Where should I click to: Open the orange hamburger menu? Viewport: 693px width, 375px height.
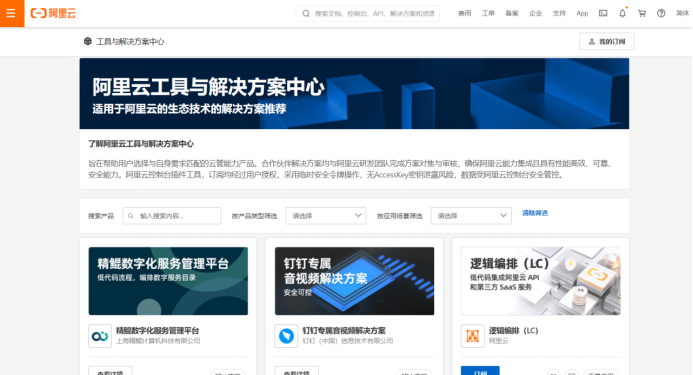pyautogui.click(x=12, y=13)
